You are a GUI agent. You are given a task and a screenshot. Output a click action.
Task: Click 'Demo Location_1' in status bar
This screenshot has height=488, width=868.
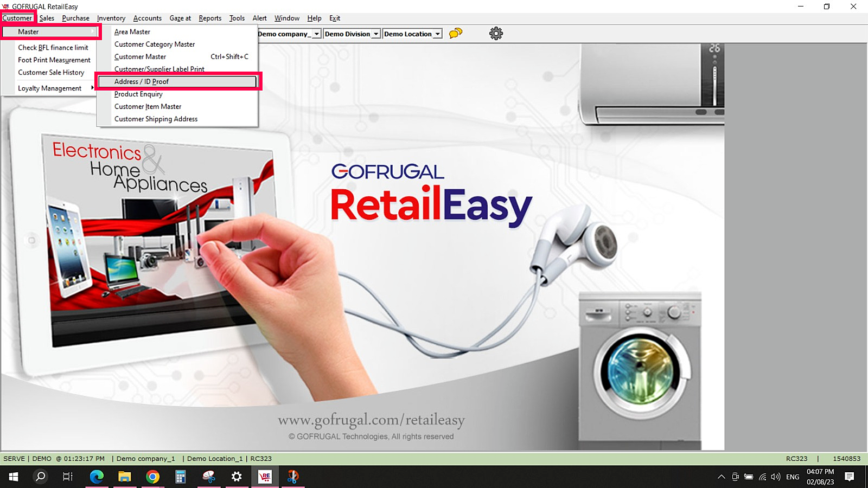(215, 459)
